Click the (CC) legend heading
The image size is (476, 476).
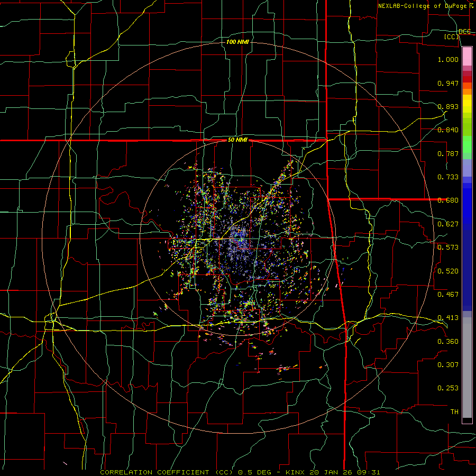coord(452,36)
